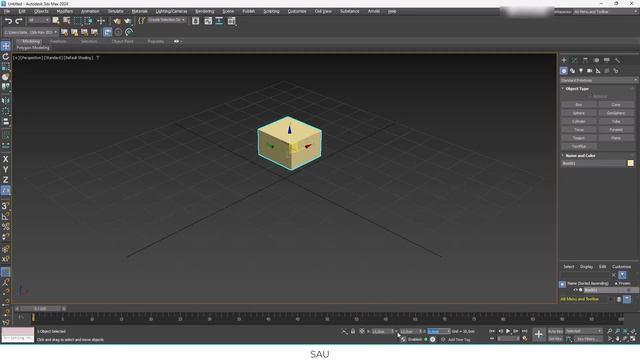This screenshot has height=360, width=640.
Task: Click the Cylinder primitive button
Action: (x=579, y=121)
